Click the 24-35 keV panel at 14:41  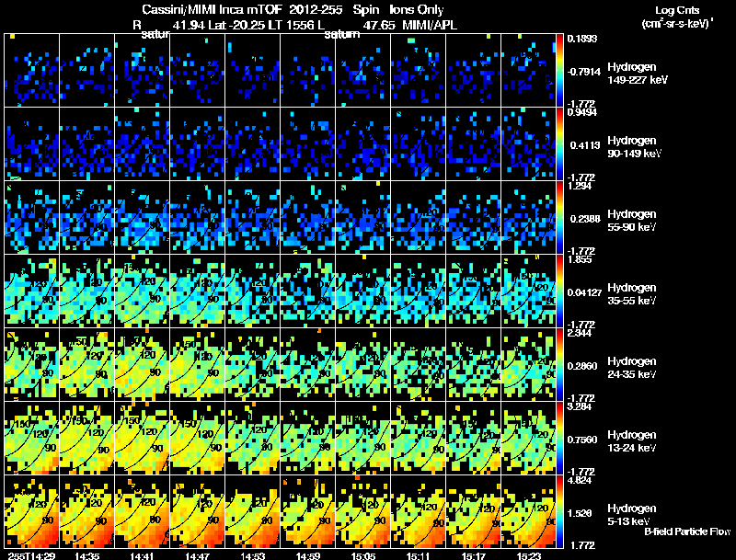(x=143, y=364)
